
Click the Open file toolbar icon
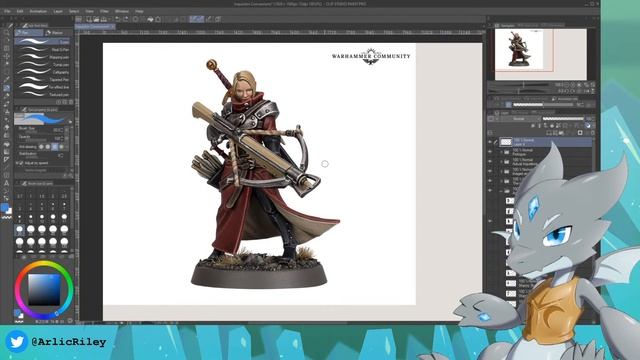pos(96,19)
